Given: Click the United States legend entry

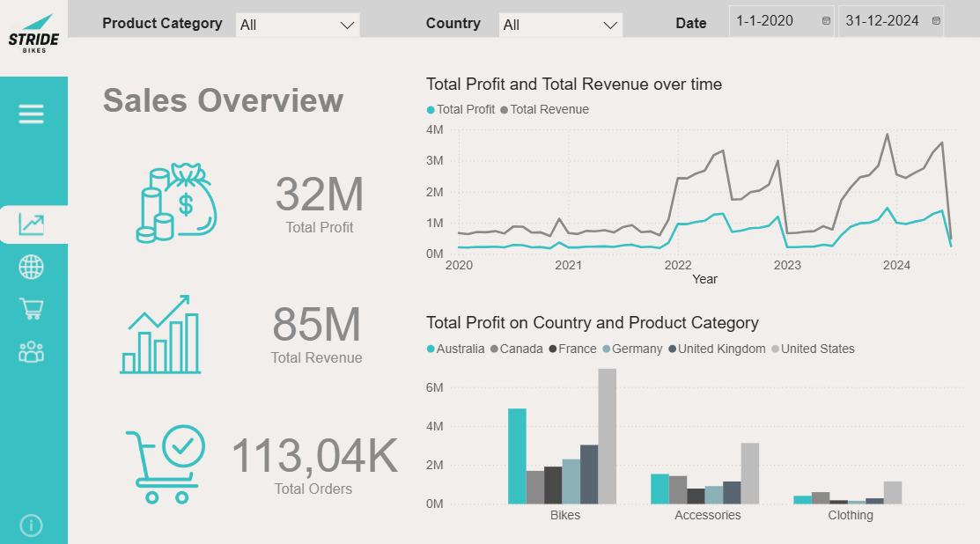Looking at the screenshot, I should click(817, 349).
